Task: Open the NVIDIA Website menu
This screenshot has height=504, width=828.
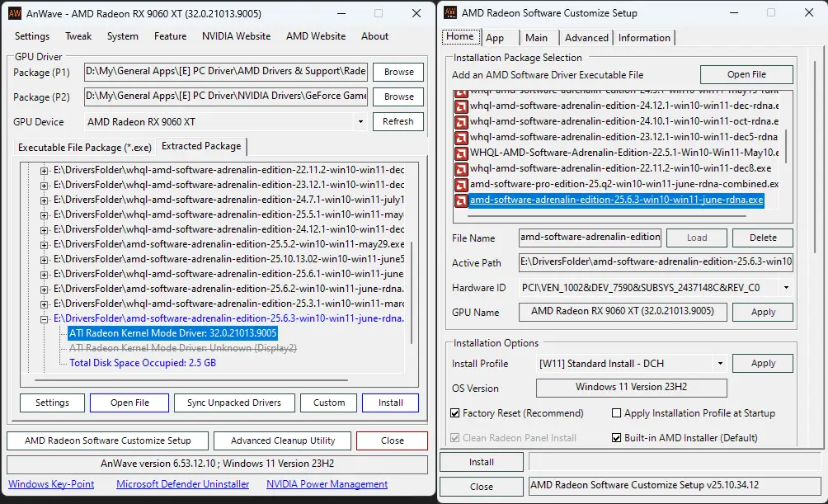Action: tap(236, 36)
